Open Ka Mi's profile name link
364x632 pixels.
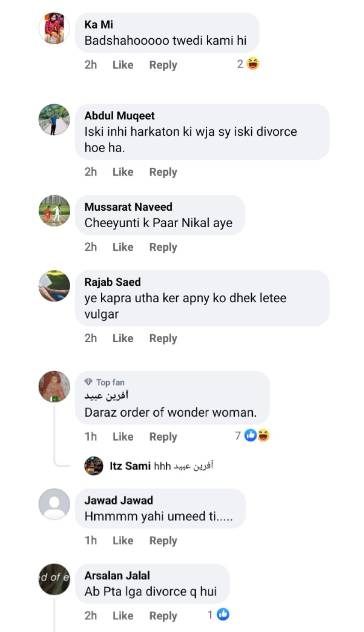click(x=99, y=25)
